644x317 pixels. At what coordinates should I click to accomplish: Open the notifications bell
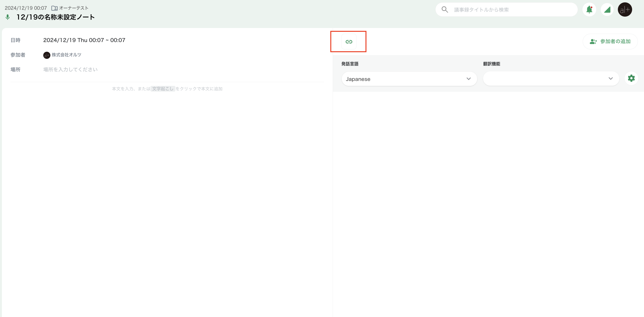[x=589, y=10]
